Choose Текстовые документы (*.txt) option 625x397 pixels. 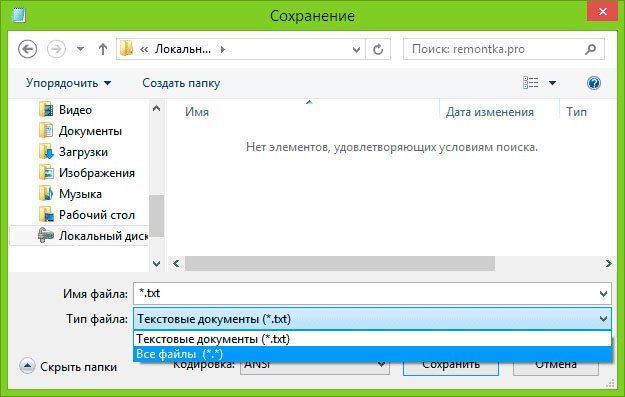pos(372,339)
